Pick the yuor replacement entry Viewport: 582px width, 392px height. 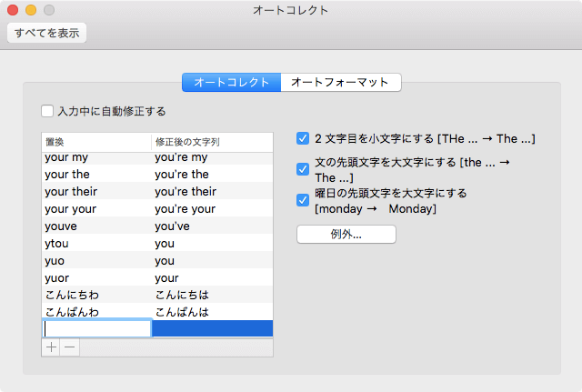pyautogui.click(x=156, y=277)
